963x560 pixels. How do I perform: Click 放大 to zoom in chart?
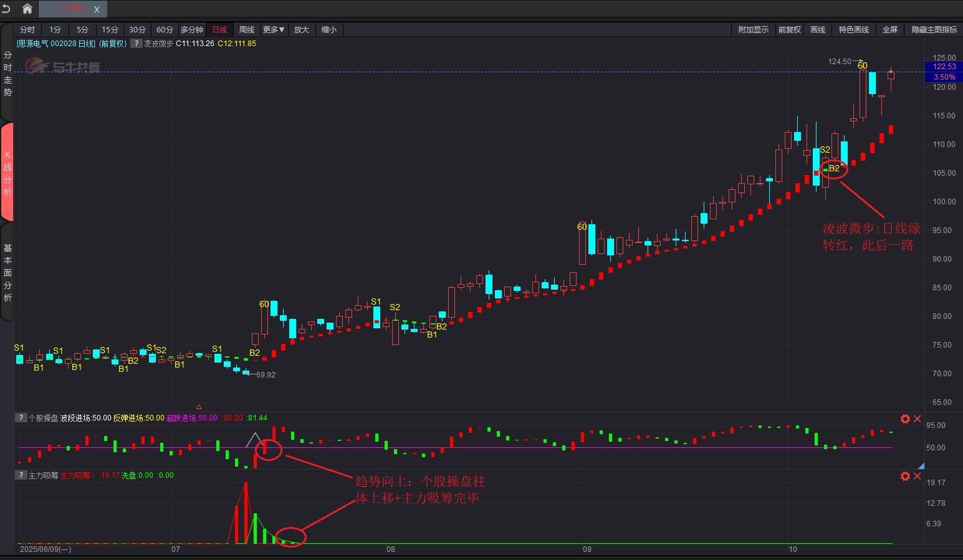pos(302,30)
